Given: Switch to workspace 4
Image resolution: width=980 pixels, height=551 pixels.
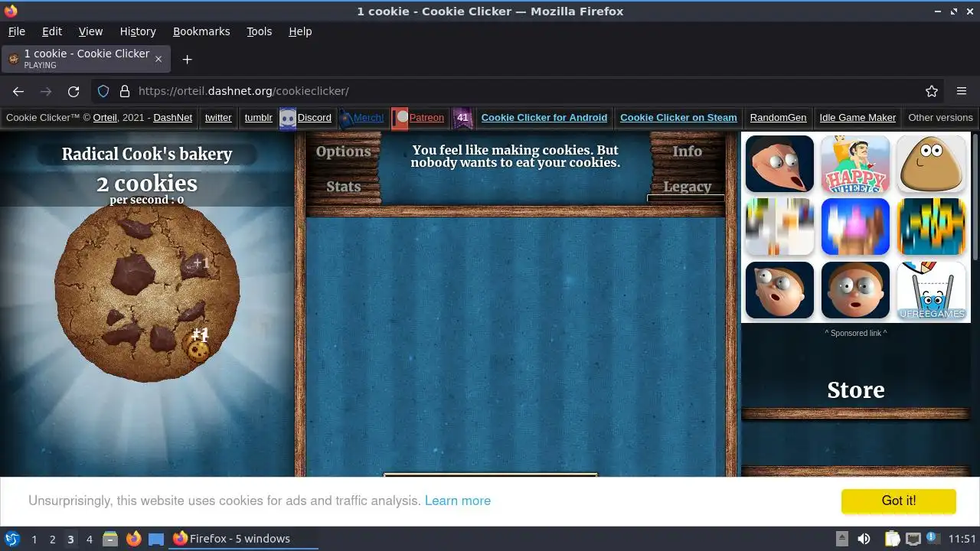Looking at the screenshot, I should click(89, 540).
